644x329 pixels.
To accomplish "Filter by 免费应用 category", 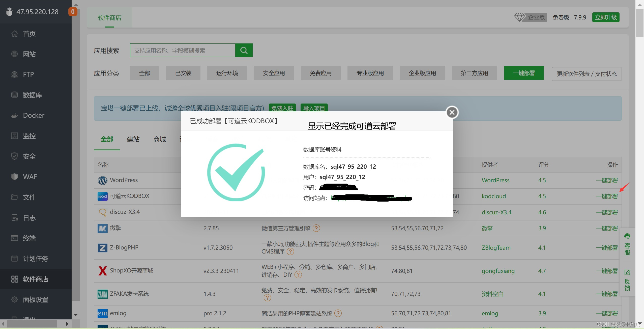I will (x=320, y=73).
